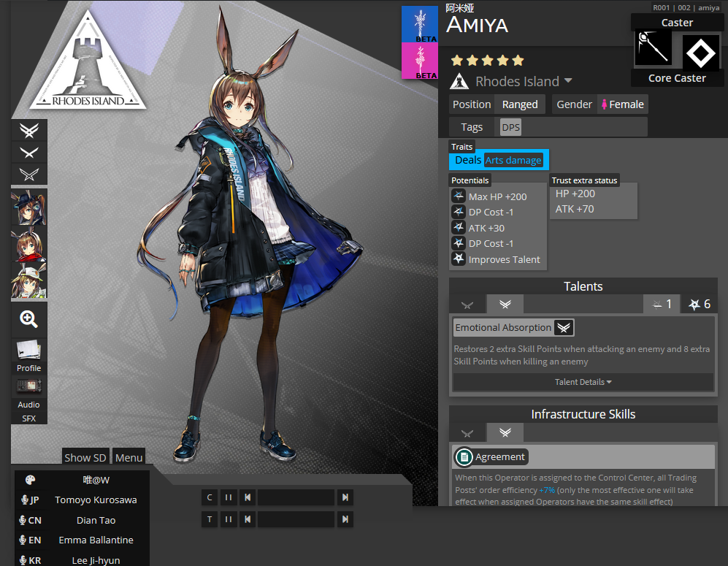This screenshot has width=728, height=566.
Task: Click the KR voice microphone icon
Action: coord(23,560)
